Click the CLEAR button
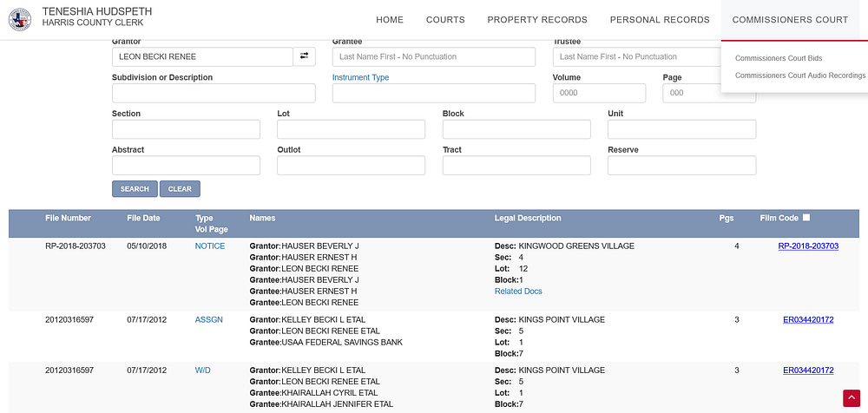 (180, 189)
